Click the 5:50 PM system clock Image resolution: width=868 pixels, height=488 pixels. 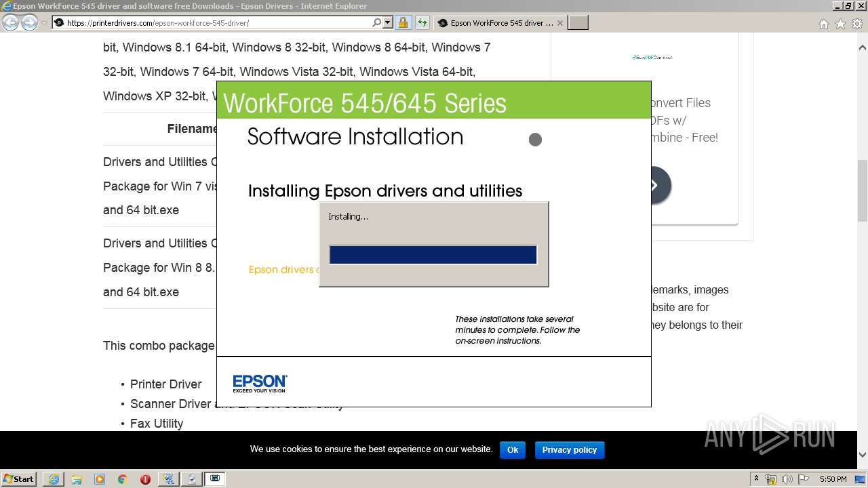tap(833, 479)
